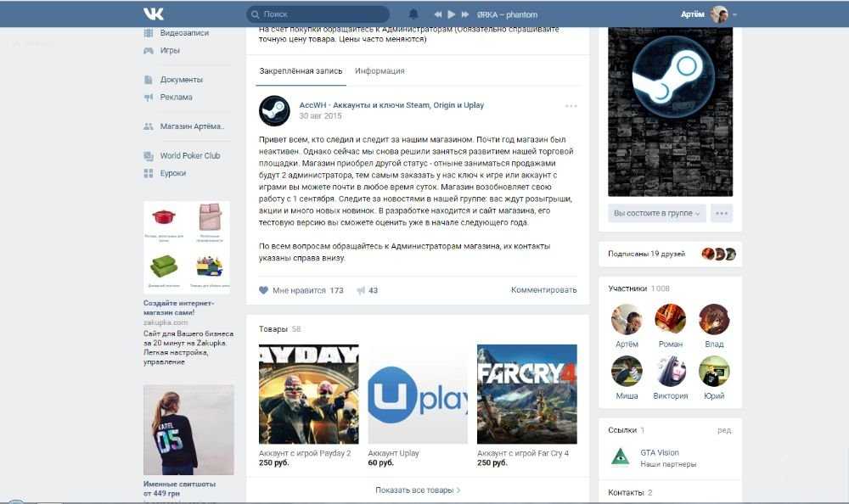Click the video icon beside Видеозаписи

point(149,33)
